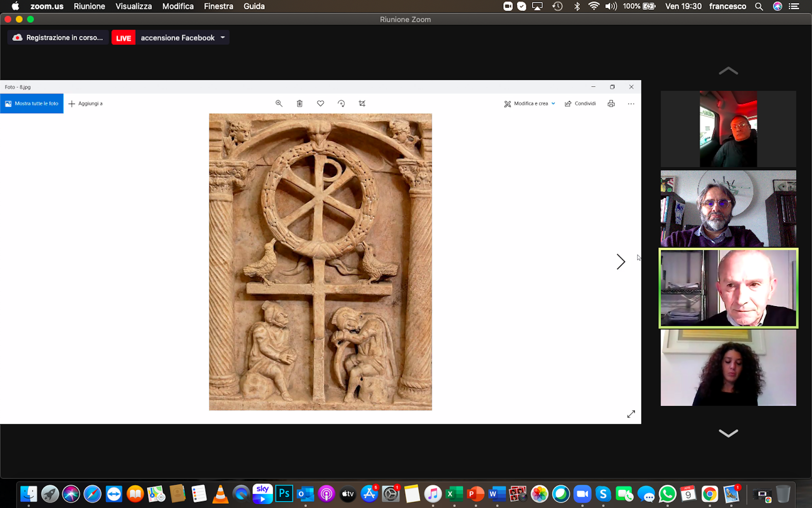Click the red LIVE badge
The height and width of the screenshot is (508, 812).
tap(123, 38)
